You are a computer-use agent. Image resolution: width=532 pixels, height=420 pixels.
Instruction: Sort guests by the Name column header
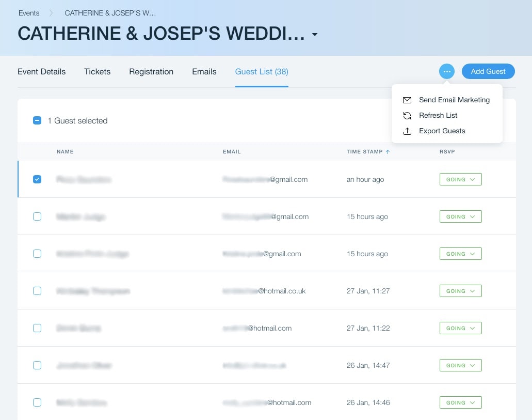pyautogui.click(x=65, y=152)
